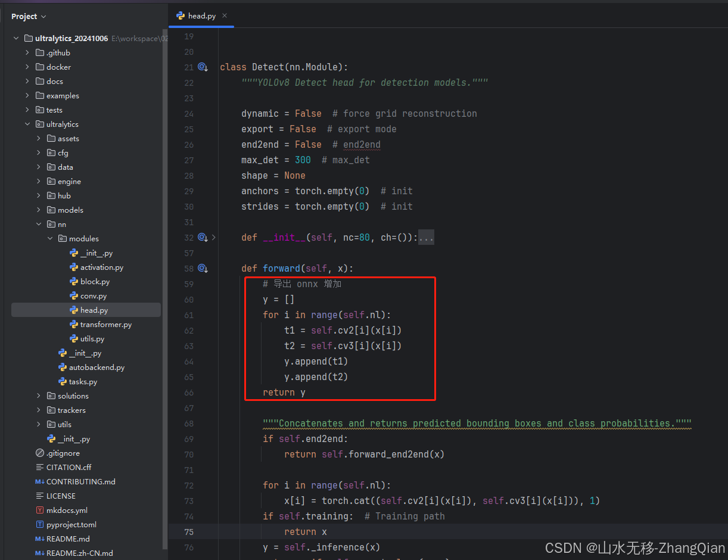The image size is (728, 560).
Task: Click the ignore icon beside .gitignore
Action: 40,453
